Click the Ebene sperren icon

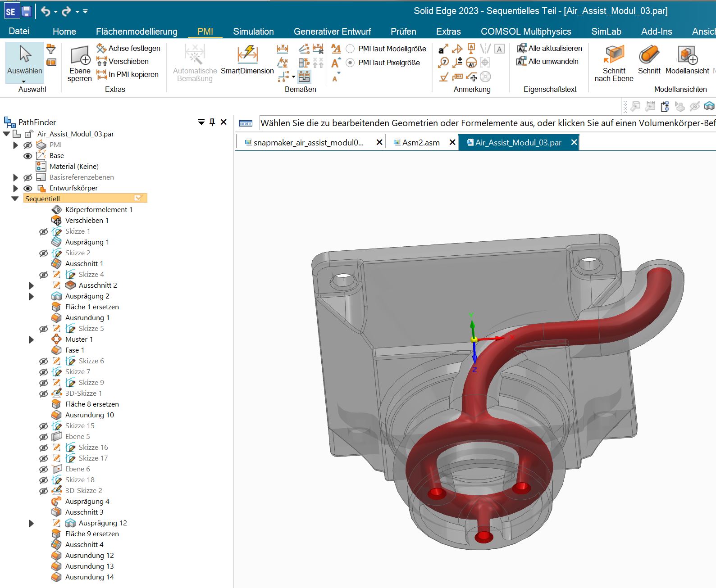[80, 57]
